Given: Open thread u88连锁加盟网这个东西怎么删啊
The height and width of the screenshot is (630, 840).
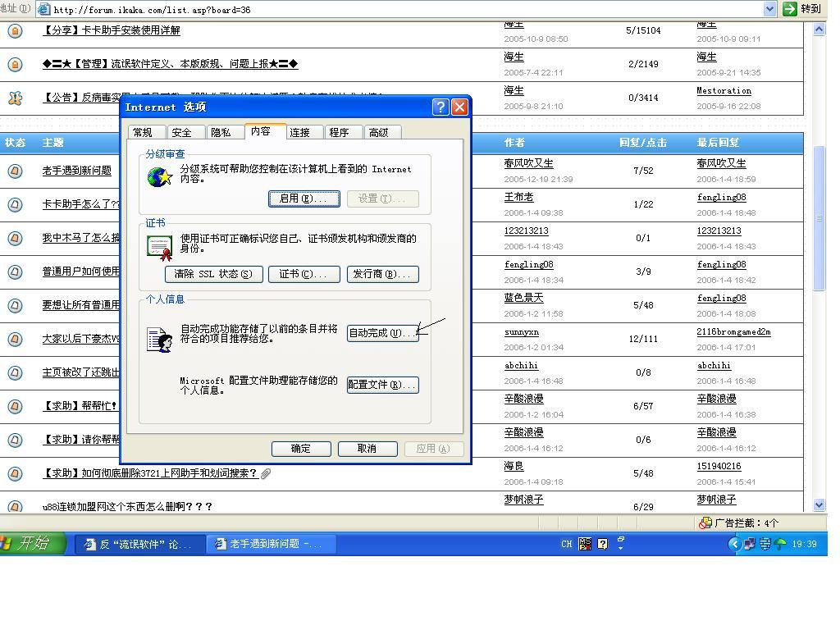Looking at the screenshot, I should (127, 507).
